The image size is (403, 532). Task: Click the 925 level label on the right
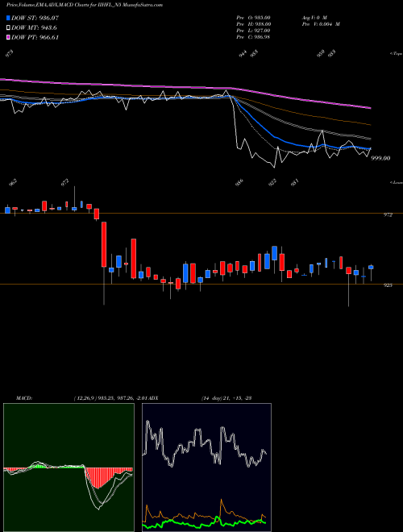point(388,285)
